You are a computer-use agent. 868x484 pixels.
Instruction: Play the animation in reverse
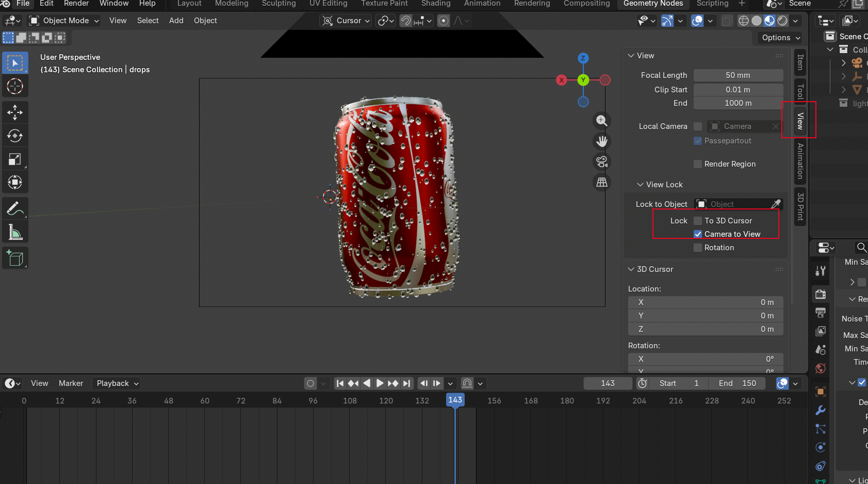coord(367,383)
